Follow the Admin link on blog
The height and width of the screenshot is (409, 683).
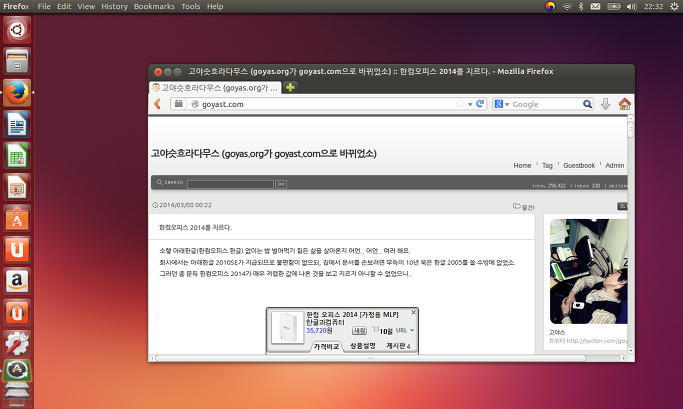click(x=615, y=166)
